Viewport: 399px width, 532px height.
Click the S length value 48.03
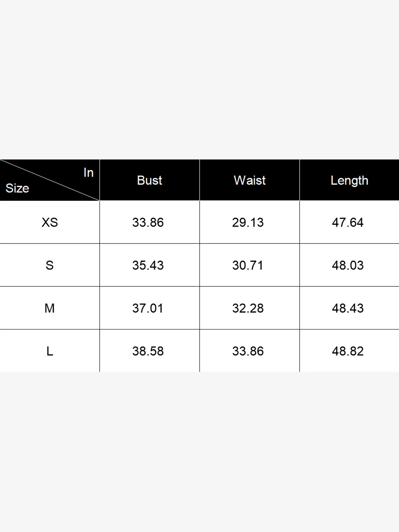tap(348, 265)
